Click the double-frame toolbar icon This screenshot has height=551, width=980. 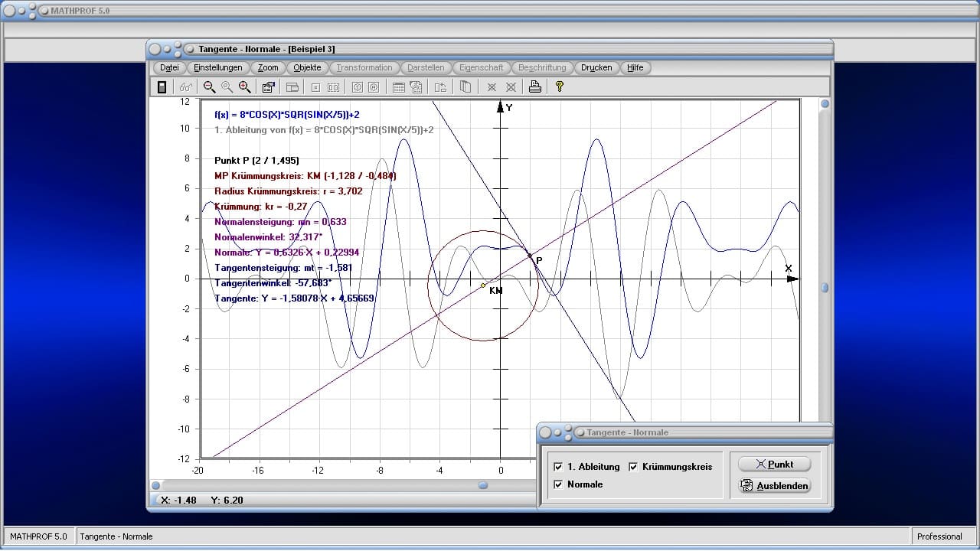coord(334,87)
